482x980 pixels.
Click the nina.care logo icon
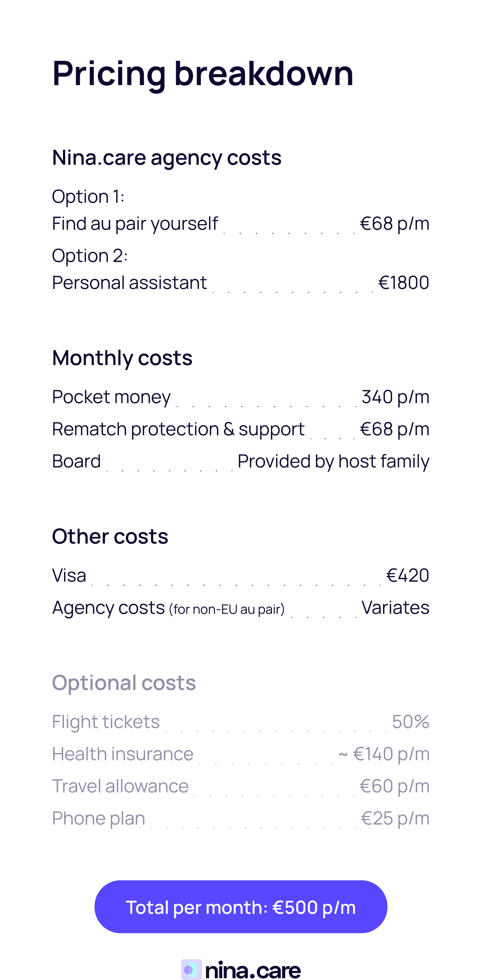pos(191,969)
